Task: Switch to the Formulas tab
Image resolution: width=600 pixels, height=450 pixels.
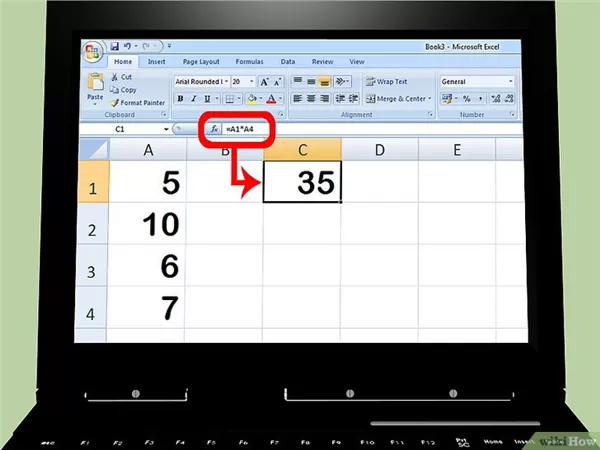Action: click(x=249, y=62)
